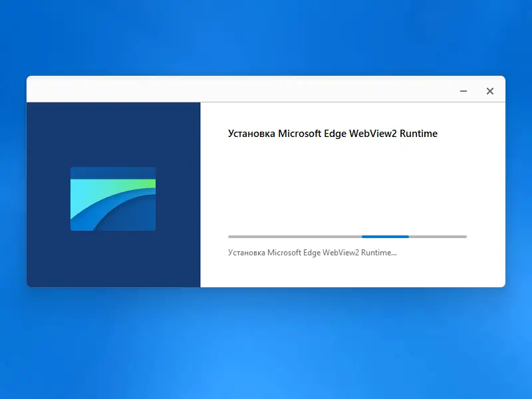Close the WebView2 Runtime installer window
This screenshot has width=532, height=399.
coord(490,91)
